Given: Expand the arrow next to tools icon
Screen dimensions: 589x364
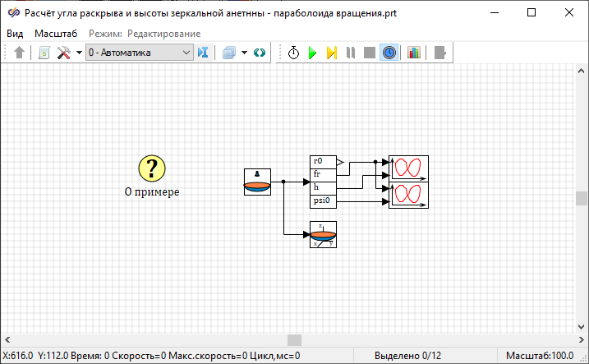Looking at the screenshot, I should click(x=79, y=53).
